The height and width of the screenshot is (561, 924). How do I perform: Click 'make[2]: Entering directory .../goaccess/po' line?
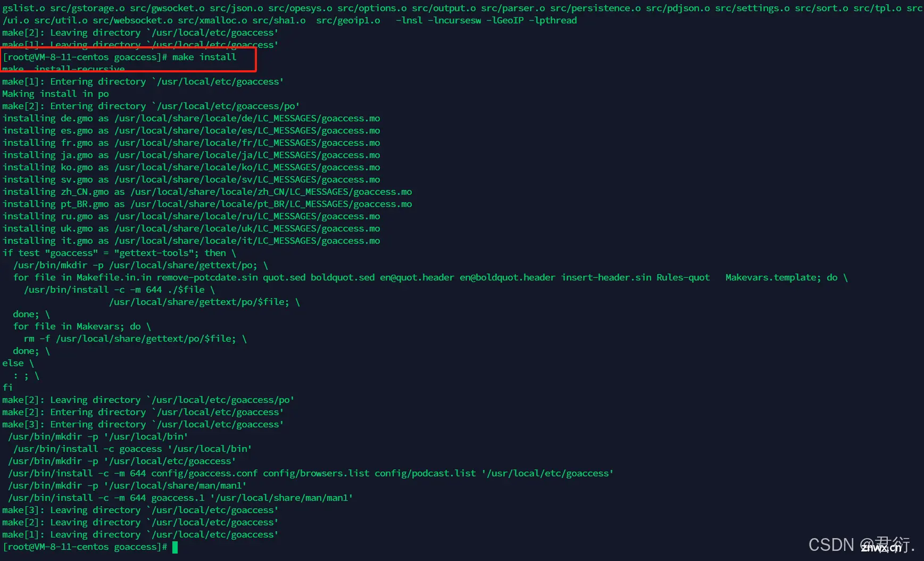click(x=151, y=106)
